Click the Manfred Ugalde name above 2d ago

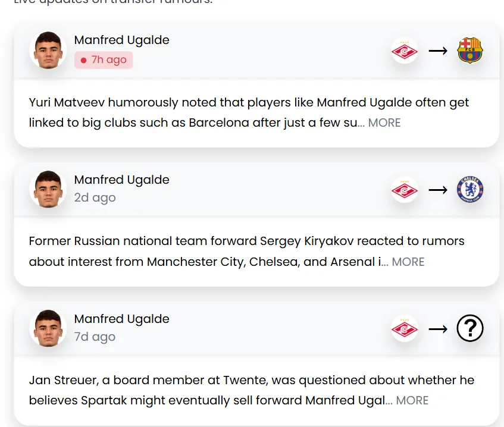121,180
